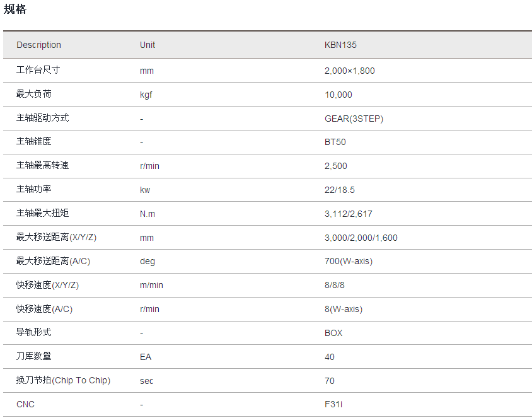Click the 刀库数量 row label
The image size is (532, 418).
click(x=34, y=356)
